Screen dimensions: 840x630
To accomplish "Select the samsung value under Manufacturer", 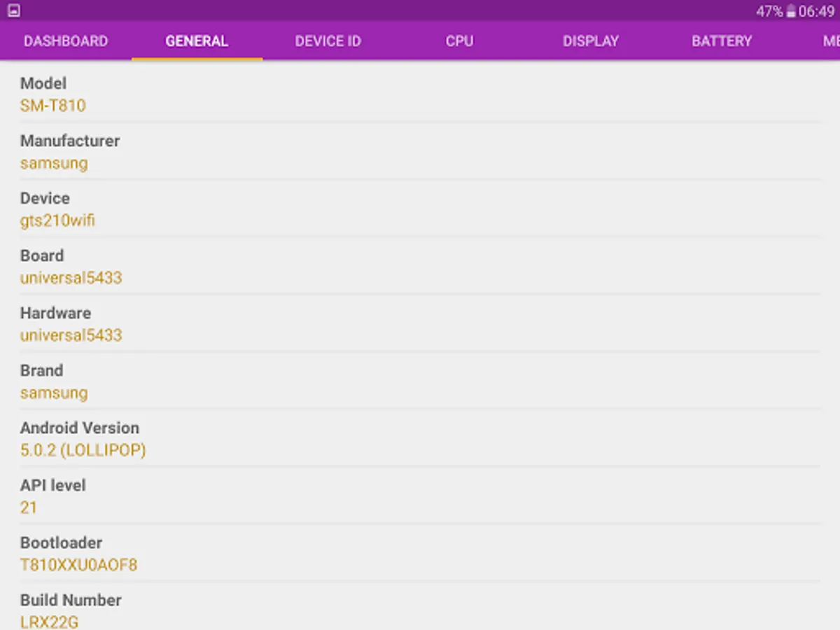I will [x=54, y=164].
